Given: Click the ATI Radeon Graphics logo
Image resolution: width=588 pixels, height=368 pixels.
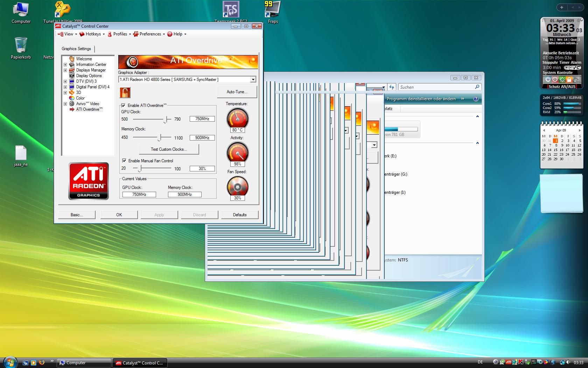Looking at the screenshot, I should click(x=89, y=181).
